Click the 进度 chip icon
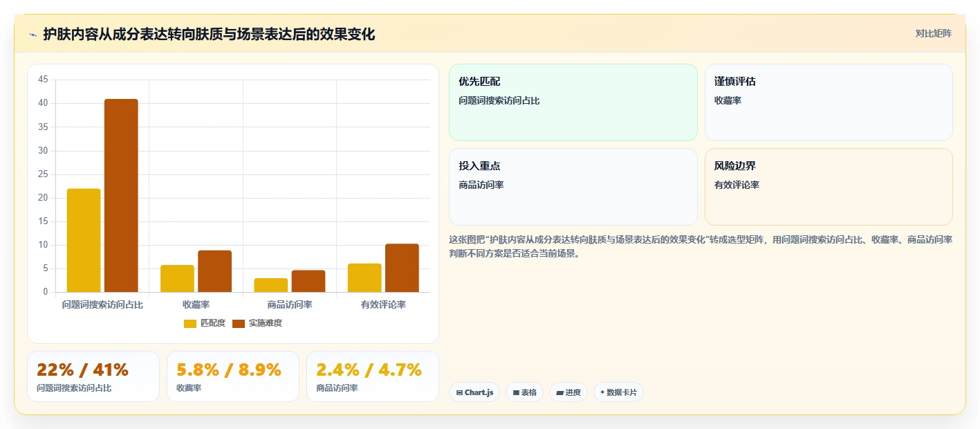Image resolution: width=980 pixels, height=429 pixels. (x=560, y=392)
